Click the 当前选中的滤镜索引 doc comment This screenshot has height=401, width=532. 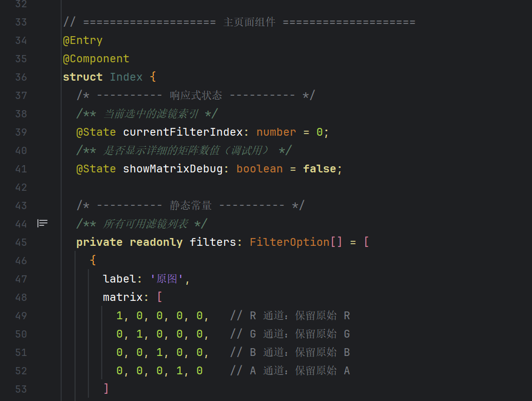[x=147, y=114]
